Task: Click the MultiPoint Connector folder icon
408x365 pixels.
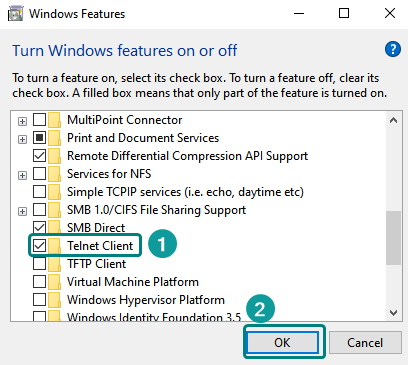Action: 54,120
